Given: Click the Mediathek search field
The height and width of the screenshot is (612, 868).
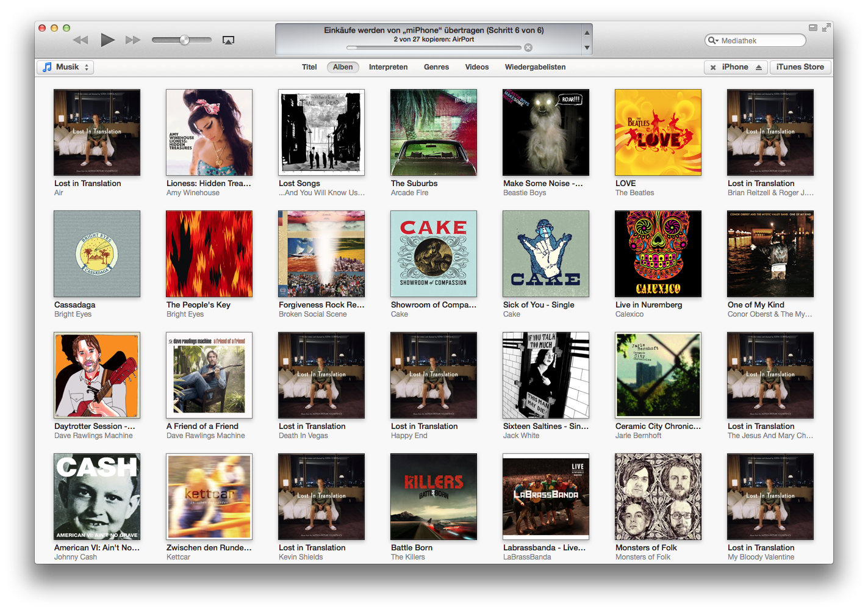Looking at the screenshot, I should 755,40.
